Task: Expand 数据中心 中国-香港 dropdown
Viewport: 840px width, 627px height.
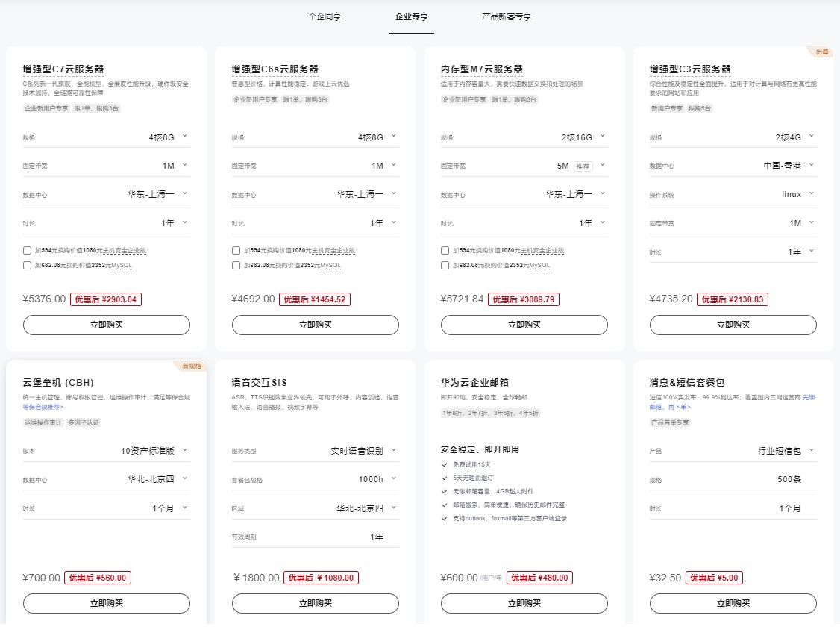Action: pyautogui.click(x=733, y=166)
